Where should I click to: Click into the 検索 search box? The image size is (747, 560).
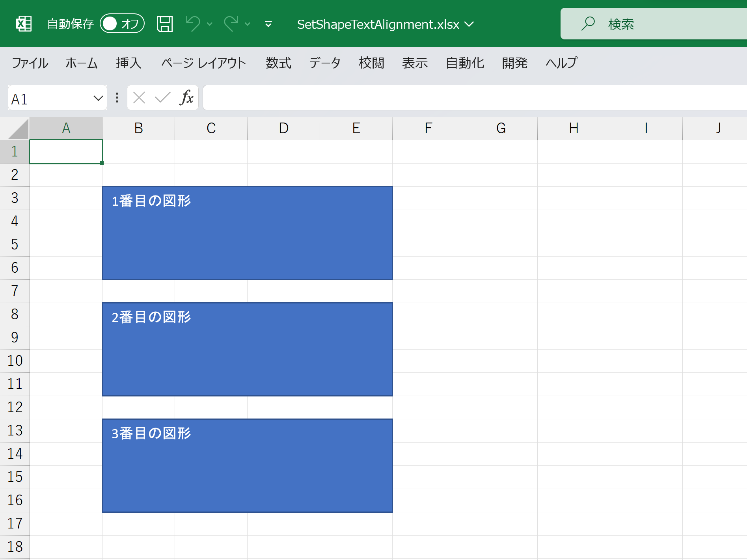click(654, 24)
